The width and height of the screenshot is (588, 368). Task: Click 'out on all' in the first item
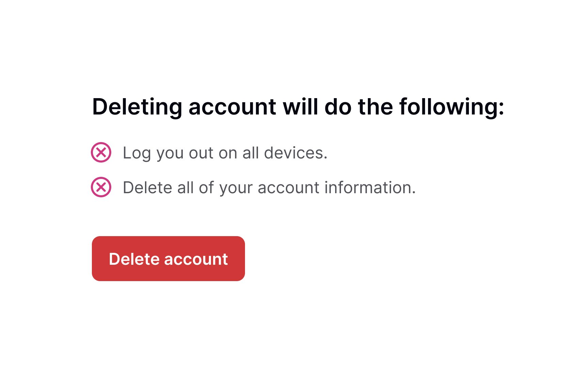click(224, 153)
